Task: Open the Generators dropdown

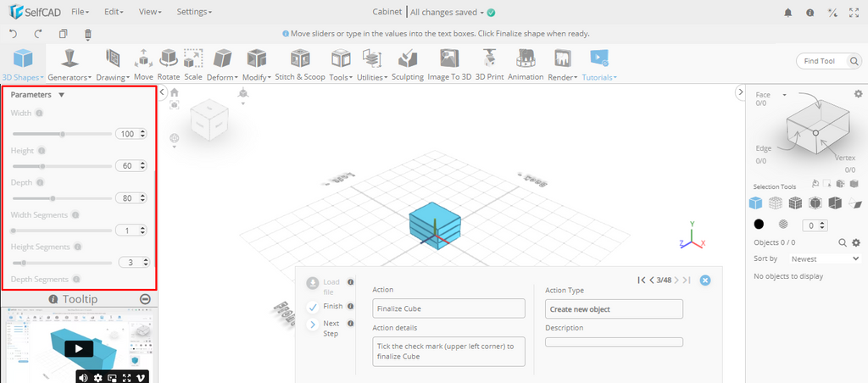Action: 70,64
